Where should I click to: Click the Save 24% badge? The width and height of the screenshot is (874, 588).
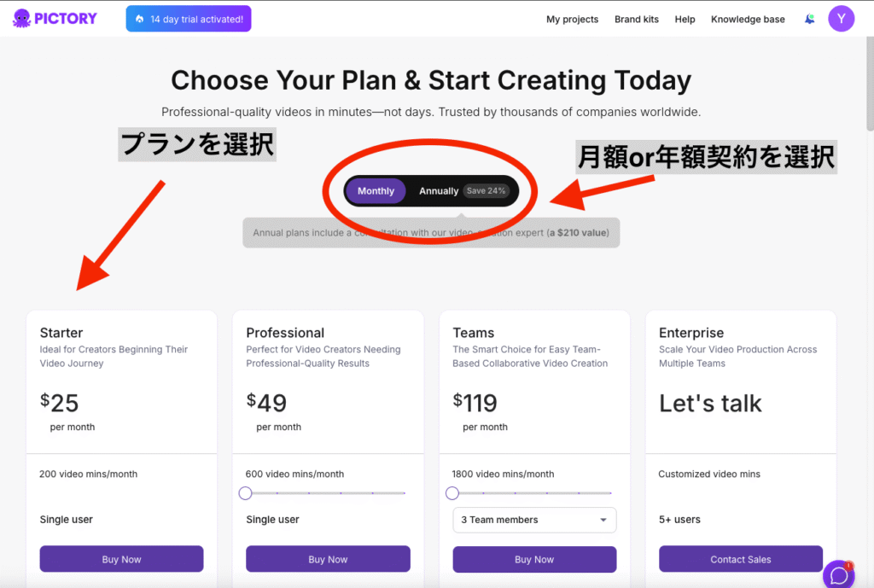tap(486, 190)
